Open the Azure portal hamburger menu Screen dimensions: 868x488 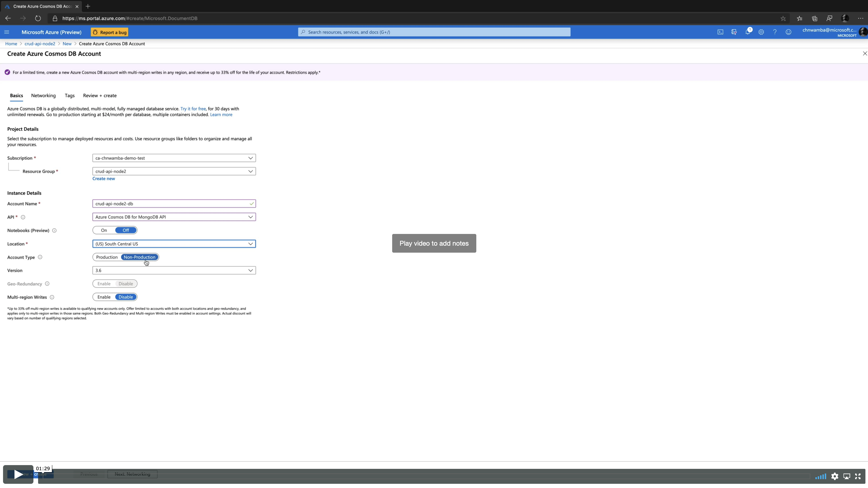[7, 32]
